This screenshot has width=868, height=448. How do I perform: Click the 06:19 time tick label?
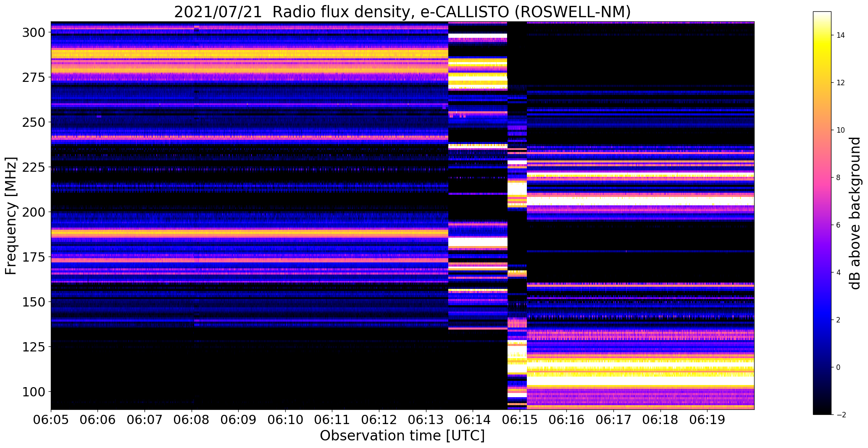coord(708,420)
